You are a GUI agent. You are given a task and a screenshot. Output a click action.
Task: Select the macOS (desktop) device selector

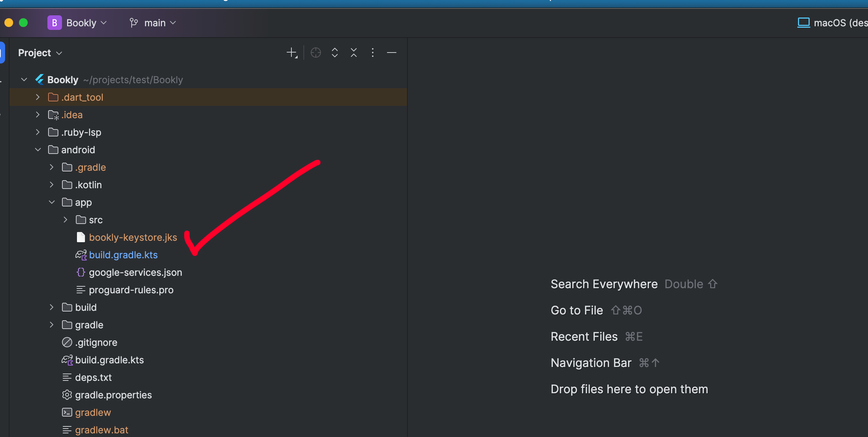(832, 23)
